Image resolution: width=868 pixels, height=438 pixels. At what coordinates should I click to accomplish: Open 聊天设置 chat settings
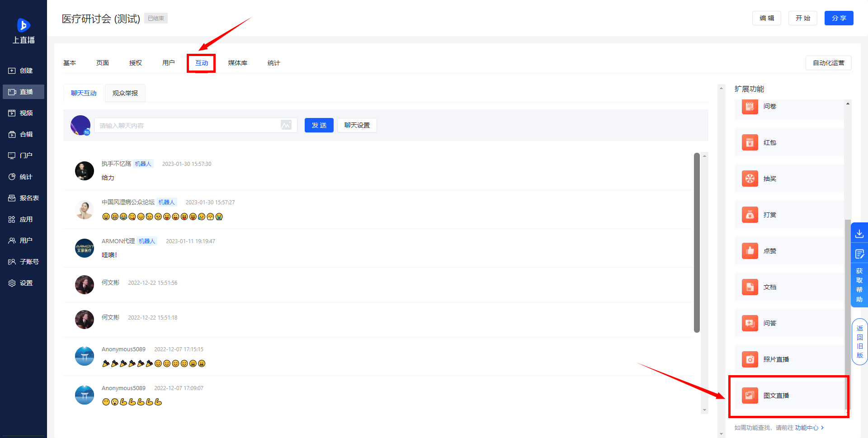(x=357, y=125)
